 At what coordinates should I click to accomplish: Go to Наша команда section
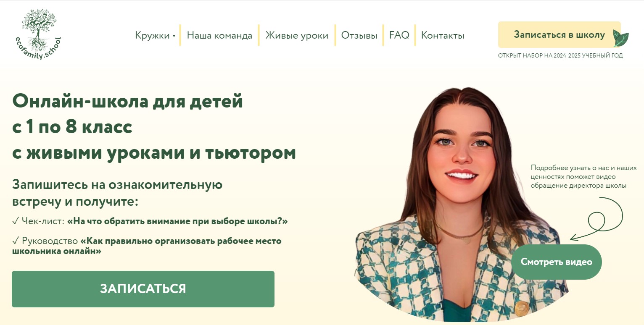[219, 35]
